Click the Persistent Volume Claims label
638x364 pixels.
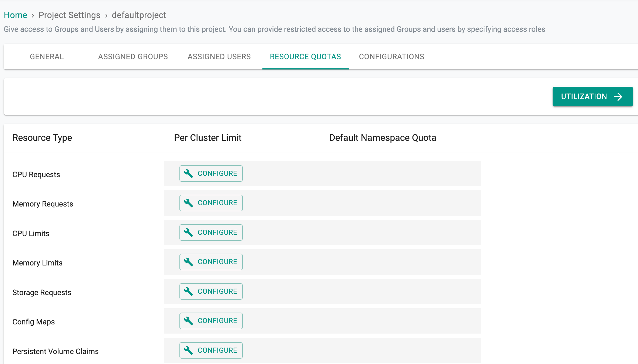coord(56,351)
